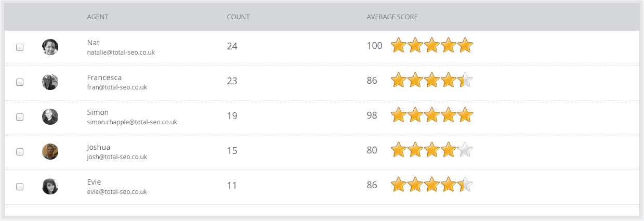
Task: Click Joshua's profile avatar
Action: tap(50, 152)
